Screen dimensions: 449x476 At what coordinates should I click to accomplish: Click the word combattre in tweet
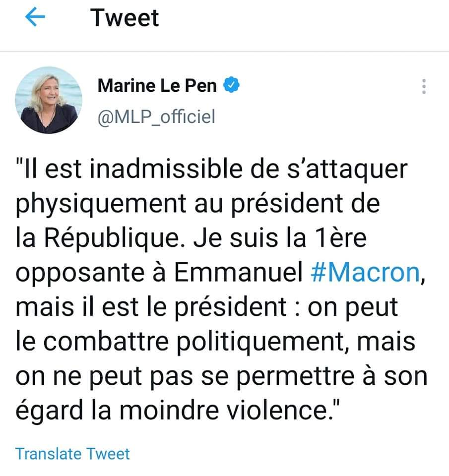pyautogui.click(x=106, y=341)
